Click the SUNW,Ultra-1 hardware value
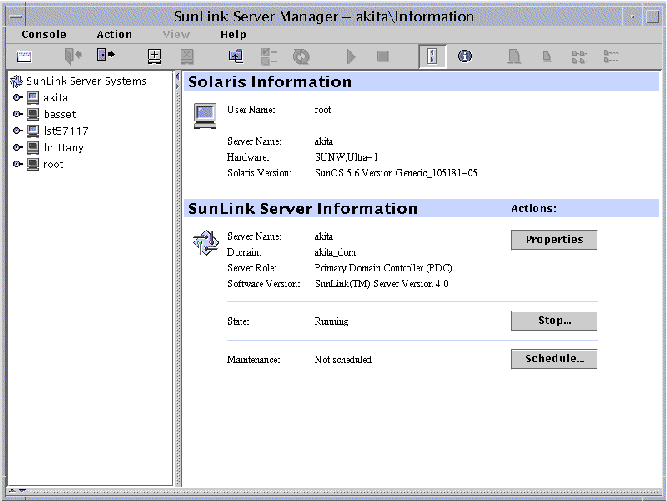The height and width of the screenshot is (501, 667). (x=346, y=157)
